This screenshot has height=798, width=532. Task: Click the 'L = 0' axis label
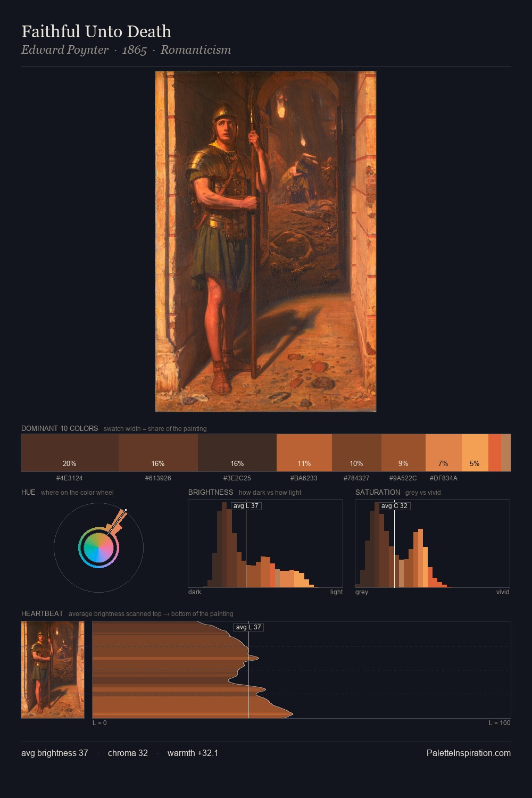tap(99, 723)
